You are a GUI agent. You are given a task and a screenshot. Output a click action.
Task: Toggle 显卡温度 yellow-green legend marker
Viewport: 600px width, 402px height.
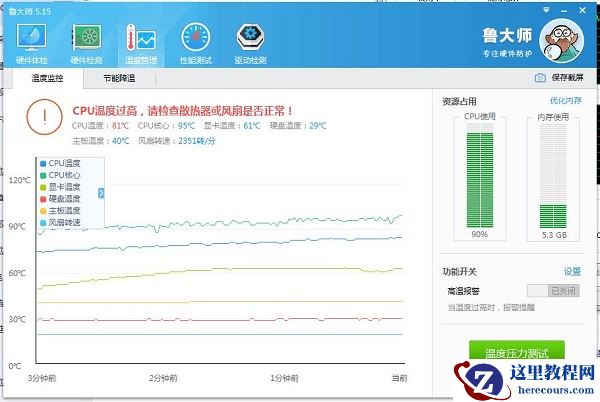pos(43,187)
